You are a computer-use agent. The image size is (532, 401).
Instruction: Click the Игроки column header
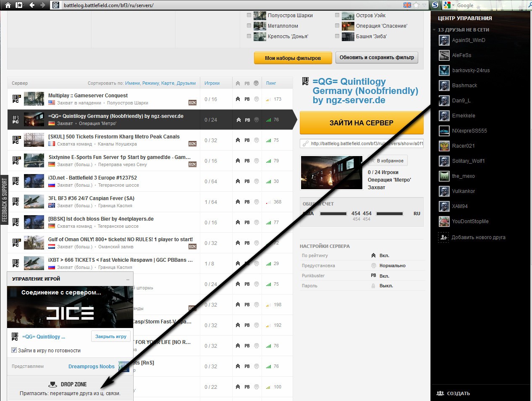pyautogui.click(x=212, y=83)
